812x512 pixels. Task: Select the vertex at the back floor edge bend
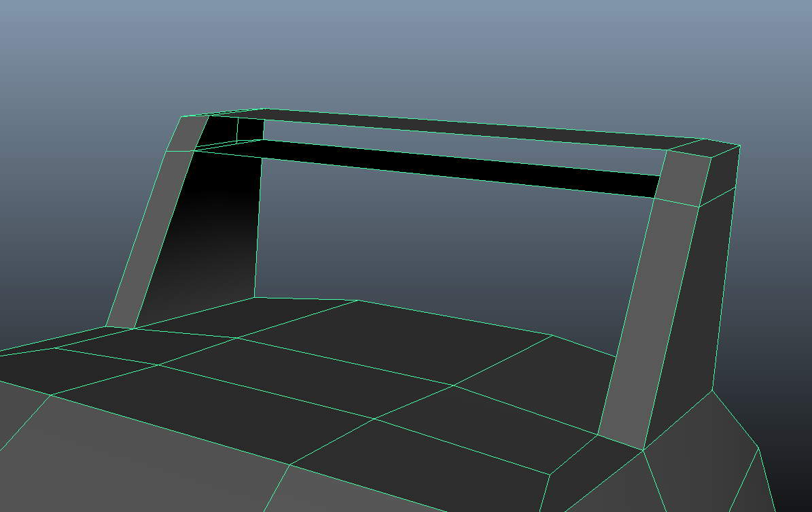tap(358, 300)
